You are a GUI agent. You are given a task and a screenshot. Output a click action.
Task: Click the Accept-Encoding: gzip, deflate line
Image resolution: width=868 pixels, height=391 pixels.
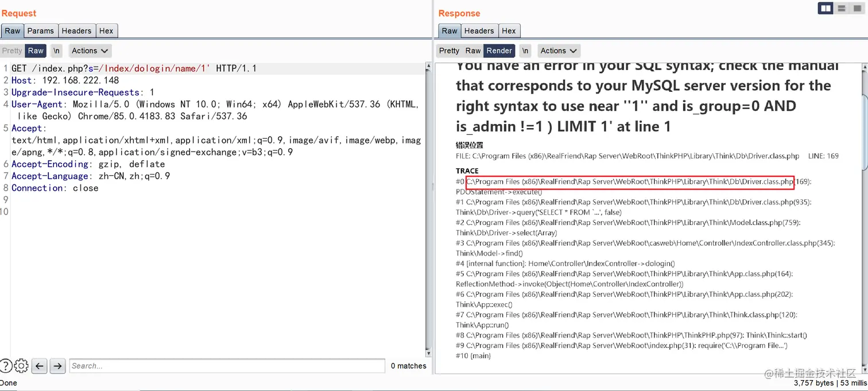(88, 164)
